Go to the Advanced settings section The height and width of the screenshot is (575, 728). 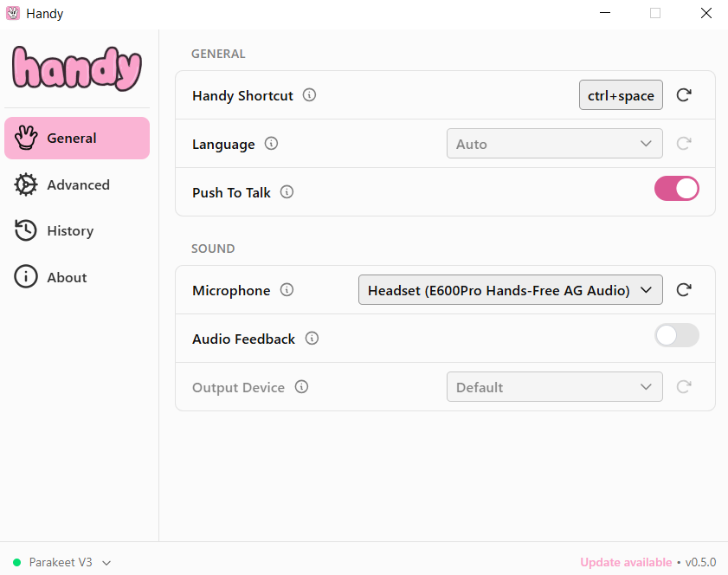77,184
